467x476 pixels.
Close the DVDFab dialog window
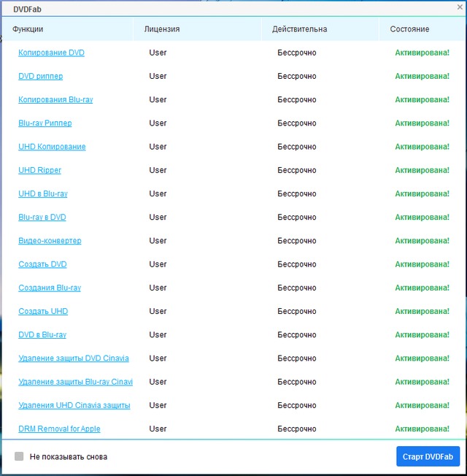click(x=460, y=8)
